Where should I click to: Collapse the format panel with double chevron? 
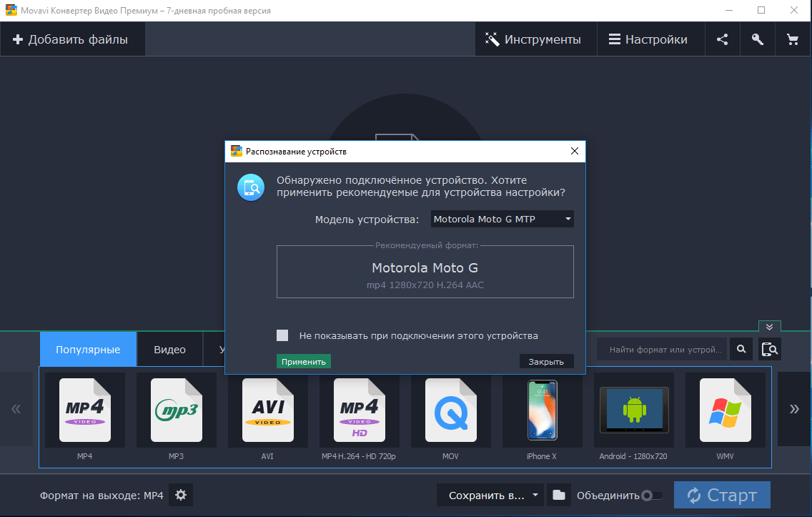point(770,327)
